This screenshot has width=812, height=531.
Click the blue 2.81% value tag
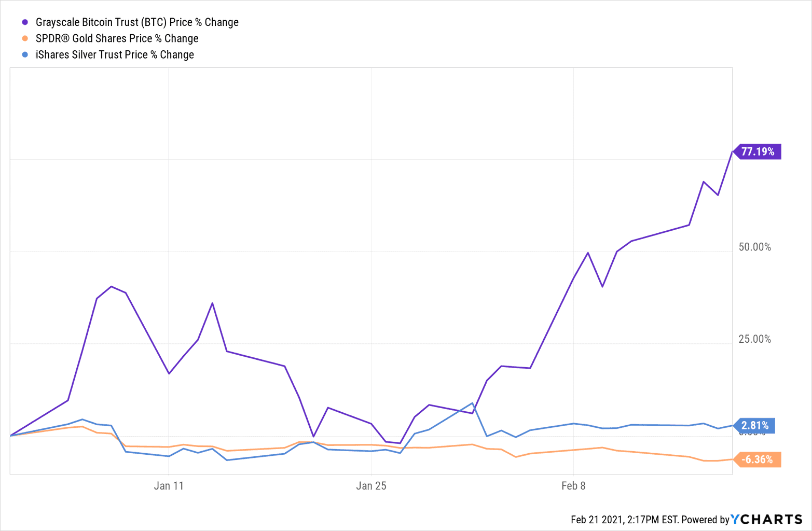(x=755, y=426)
